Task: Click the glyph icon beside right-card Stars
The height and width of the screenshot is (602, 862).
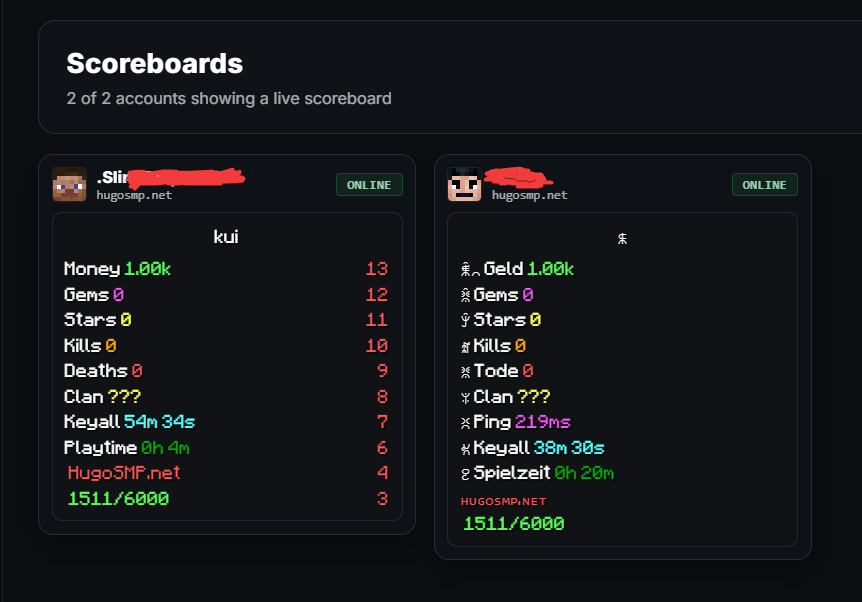Action: click(x=466, y=320)
